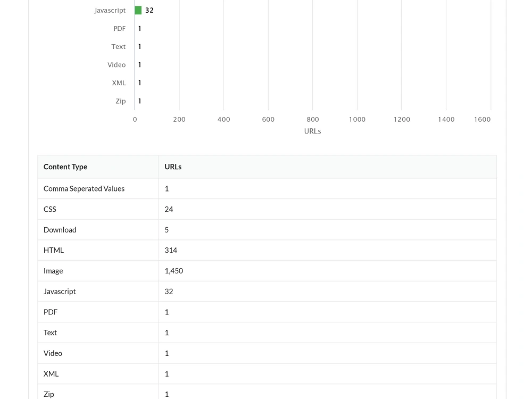Select the Zip chart axis label
This screenshot has height=399, width=532.
121,101
